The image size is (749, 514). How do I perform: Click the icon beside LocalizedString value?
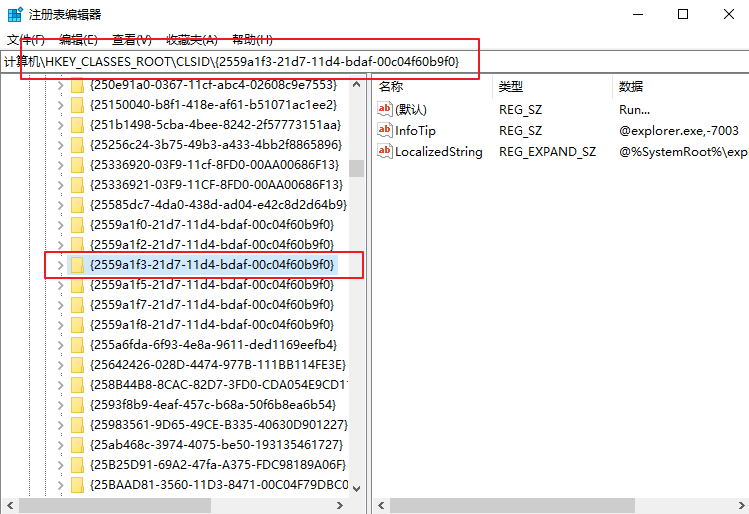click(385, 152)
